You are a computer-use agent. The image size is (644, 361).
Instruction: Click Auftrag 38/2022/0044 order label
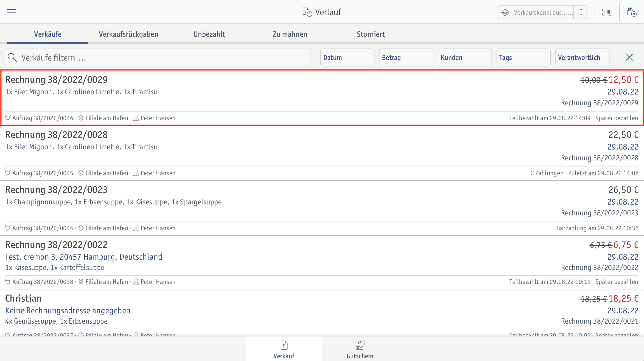43,228
